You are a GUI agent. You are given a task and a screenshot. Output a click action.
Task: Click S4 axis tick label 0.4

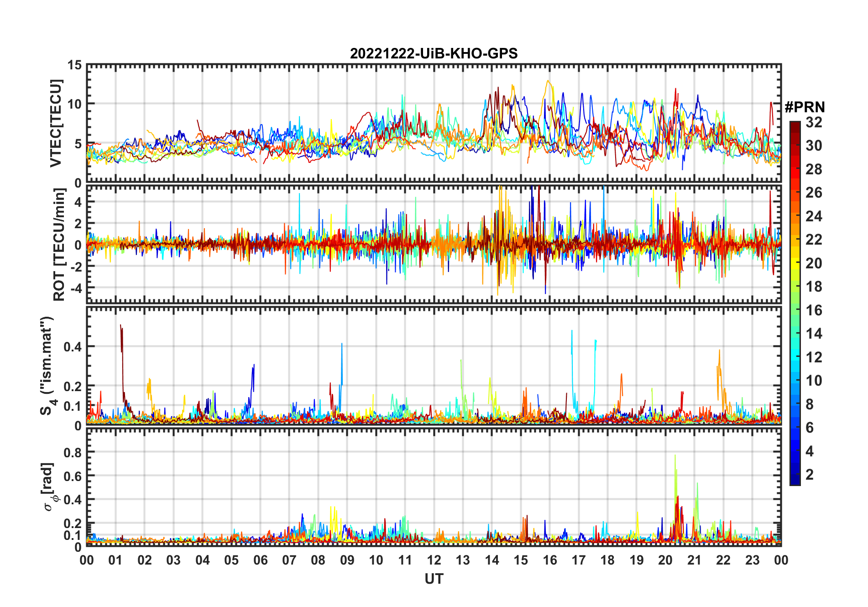point(73,347)
